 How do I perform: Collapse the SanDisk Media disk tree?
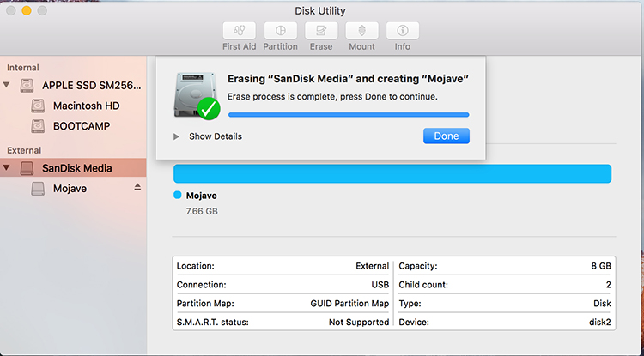pos(8,168)
